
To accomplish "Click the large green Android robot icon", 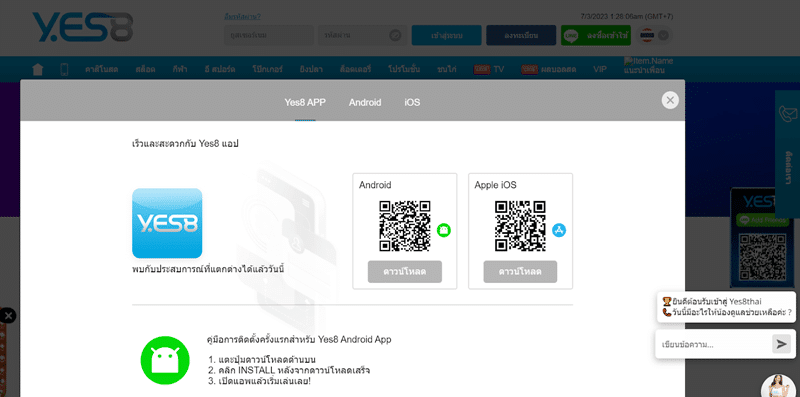I will coord(165,360).
